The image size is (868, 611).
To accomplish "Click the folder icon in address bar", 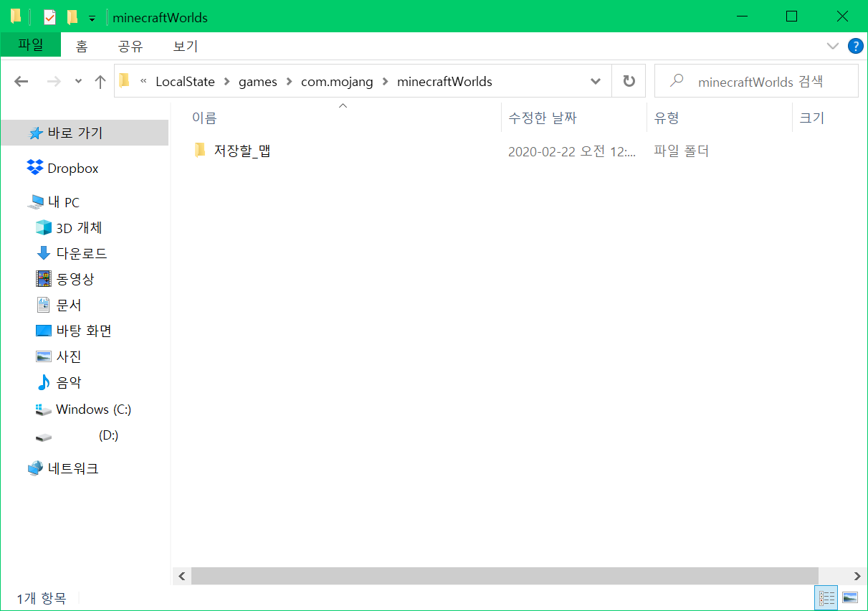I will pos(125,81).
